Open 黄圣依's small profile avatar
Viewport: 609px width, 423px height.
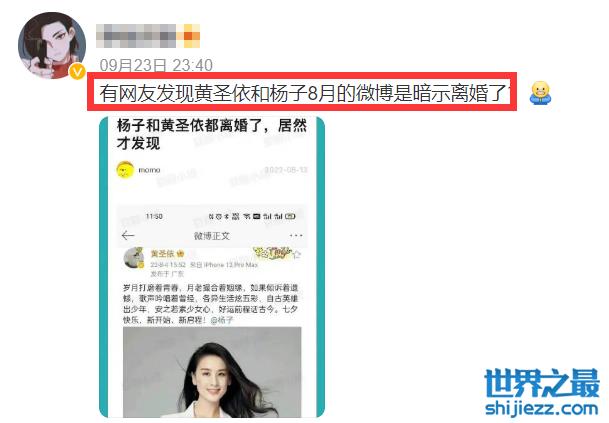click(x=134, y=258)
